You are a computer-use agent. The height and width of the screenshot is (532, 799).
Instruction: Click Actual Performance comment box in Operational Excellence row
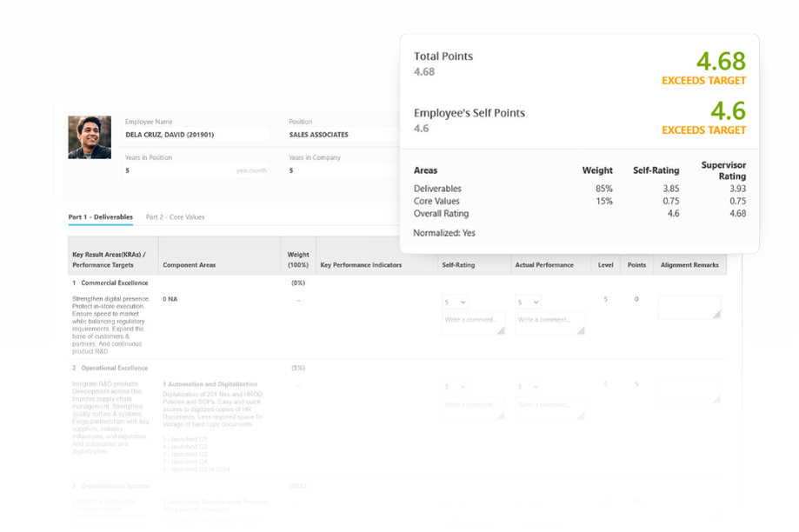pos(548,407)
